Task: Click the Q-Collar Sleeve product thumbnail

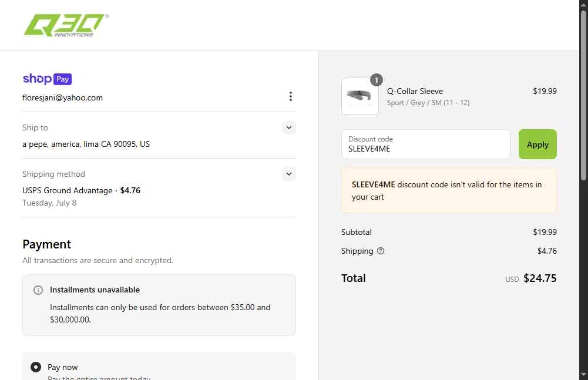Action: pyautogui.click(x=360, y=96)
